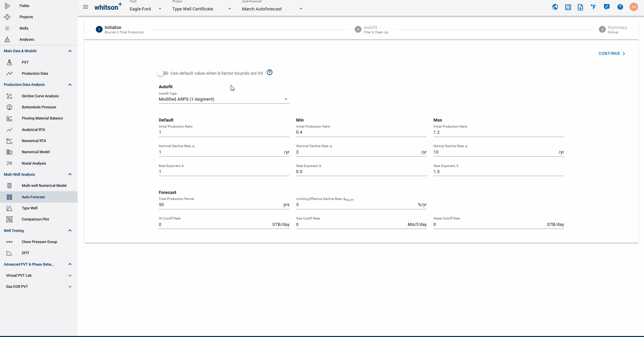Go to step 2 Autofit Filter & Clean Up
Image resolution: width=644 pixels, height=337 pixels.
(x=371, y=29)
